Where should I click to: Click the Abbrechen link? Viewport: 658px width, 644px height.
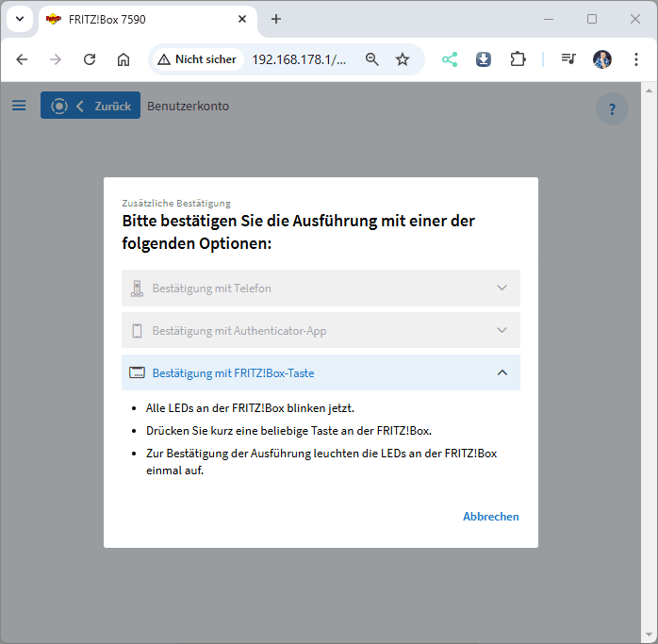490,516
